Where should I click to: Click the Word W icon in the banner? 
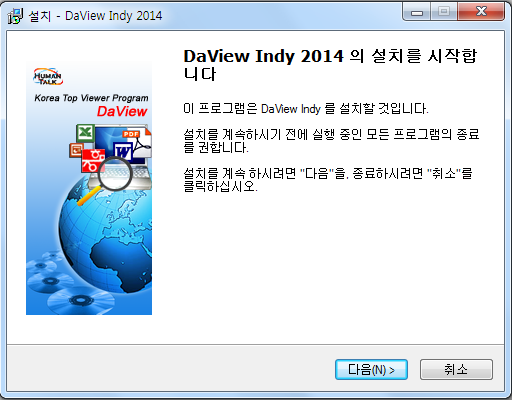pos(123,152)
